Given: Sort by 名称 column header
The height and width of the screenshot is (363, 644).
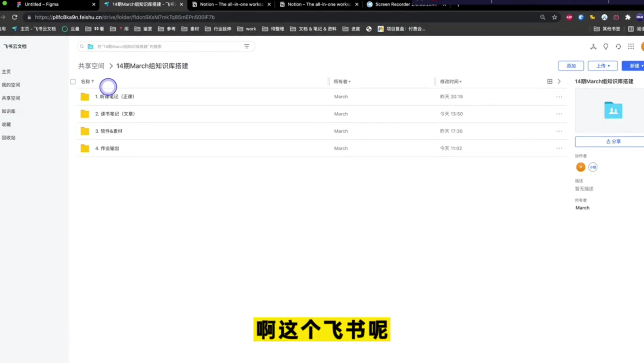Looking at the screenshot, I should 87,81.
